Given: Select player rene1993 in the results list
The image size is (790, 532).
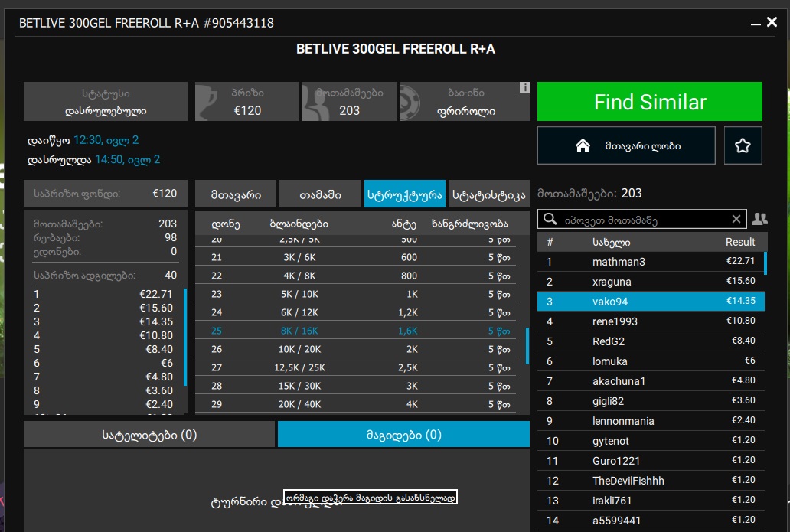Looking at the screenshot, I should click(651, 321).
